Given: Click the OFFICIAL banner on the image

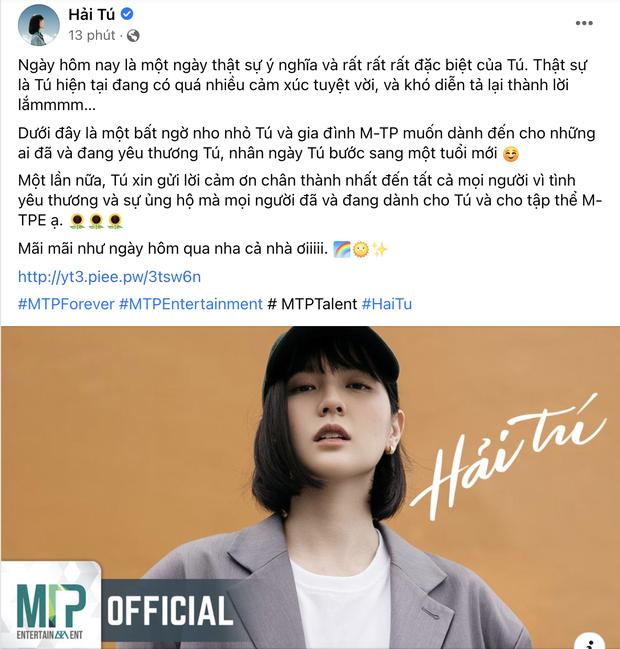Looking at the screenshot, I should click(x=171, y=611).
